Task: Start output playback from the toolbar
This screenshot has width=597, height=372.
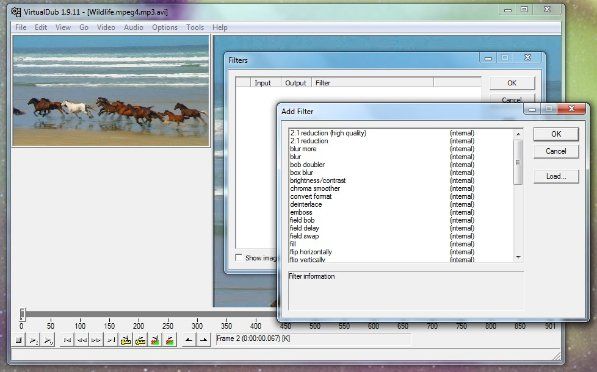Action: point(48,340)
